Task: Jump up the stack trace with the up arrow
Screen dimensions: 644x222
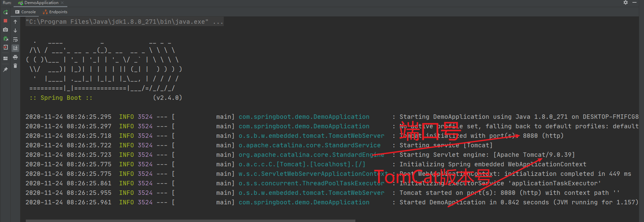Action: [x=15, y=22]
